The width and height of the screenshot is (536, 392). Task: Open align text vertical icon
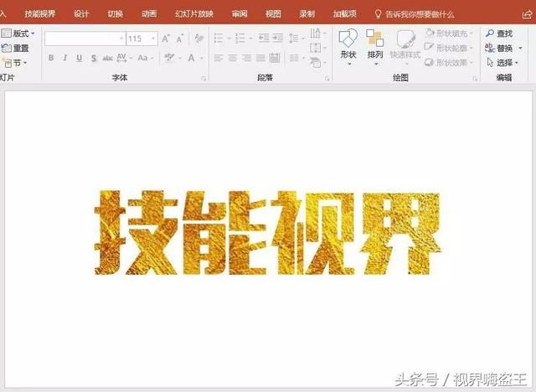coord(316,48)
